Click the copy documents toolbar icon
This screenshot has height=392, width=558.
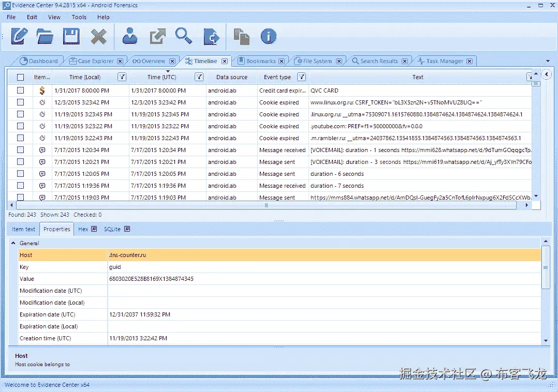[x=241, y=36]
